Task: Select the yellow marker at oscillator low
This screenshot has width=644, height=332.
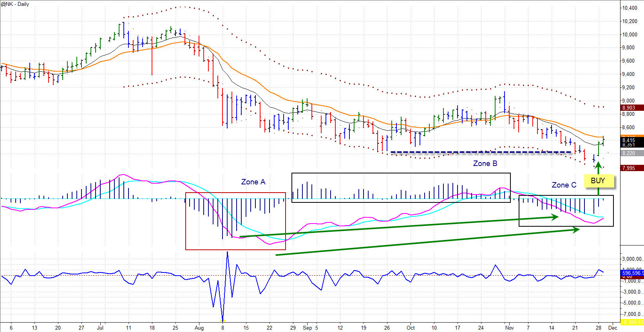Action: [223, 321]
